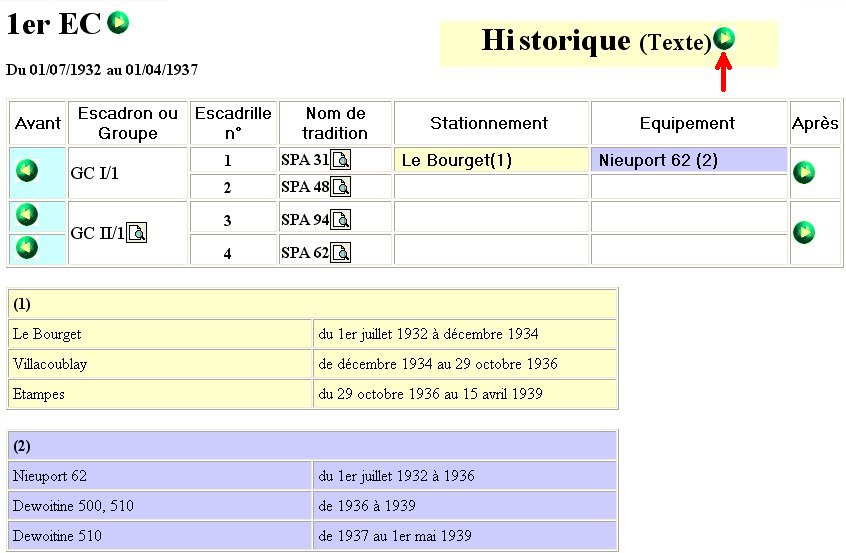Viewport: 846px width, 553px height.
Task: Click 'de décembre 1934 au 29 octobre 1936'
Action: pos(438,364)
